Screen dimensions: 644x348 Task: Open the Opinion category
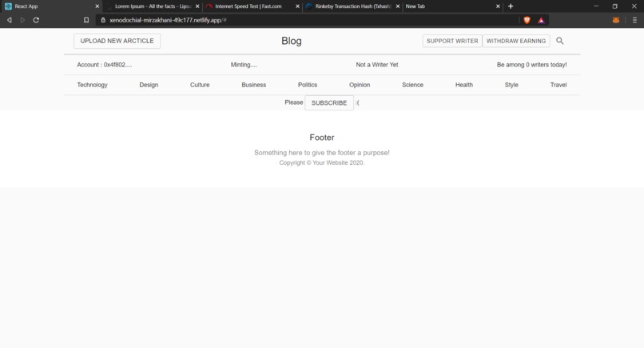click(x=360, y=85)
